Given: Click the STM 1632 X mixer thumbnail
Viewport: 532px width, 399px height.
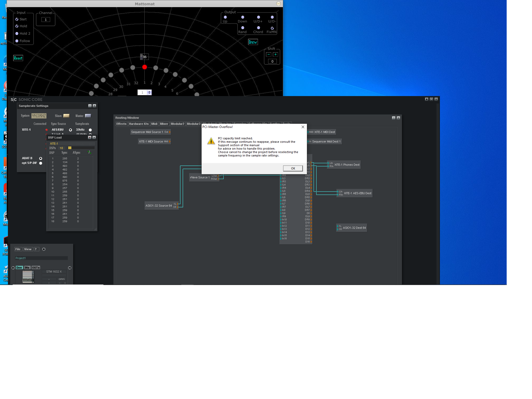Looking at the screenshot, I should coord(28,277).
